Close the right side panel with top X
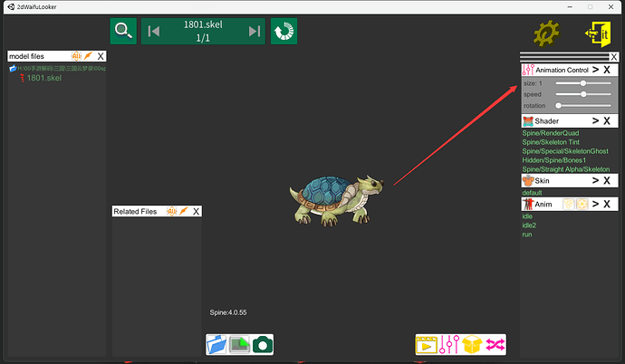This screenshot has width=625, height=364. (x=614, y=57)
